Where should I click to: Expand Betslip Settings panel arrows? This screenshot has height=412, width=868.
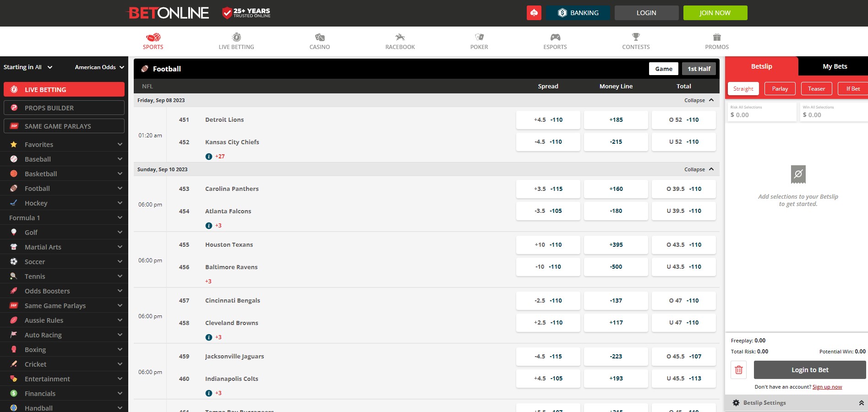[861, 403]
